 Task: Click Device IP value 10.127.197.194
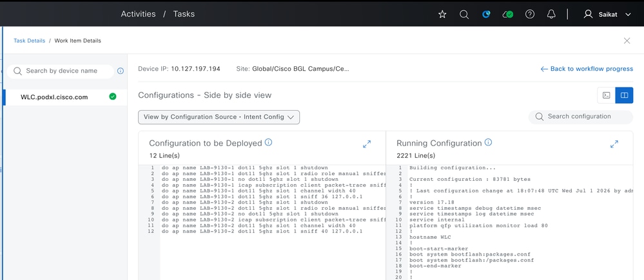(x=195, y=69)
